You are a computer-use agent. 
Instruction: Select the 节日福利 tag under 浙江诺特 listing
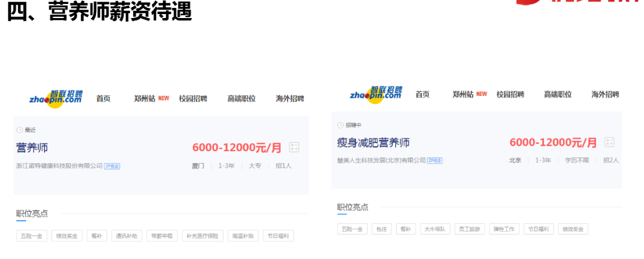point(279,236)
